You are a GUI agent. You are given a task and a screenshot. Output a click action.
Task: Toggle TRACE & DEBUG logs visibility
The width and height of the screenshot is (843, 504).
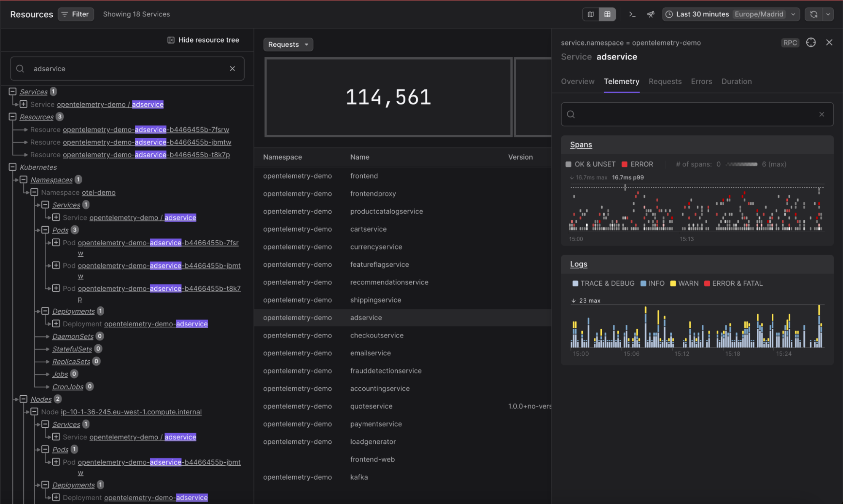(574, 284)
